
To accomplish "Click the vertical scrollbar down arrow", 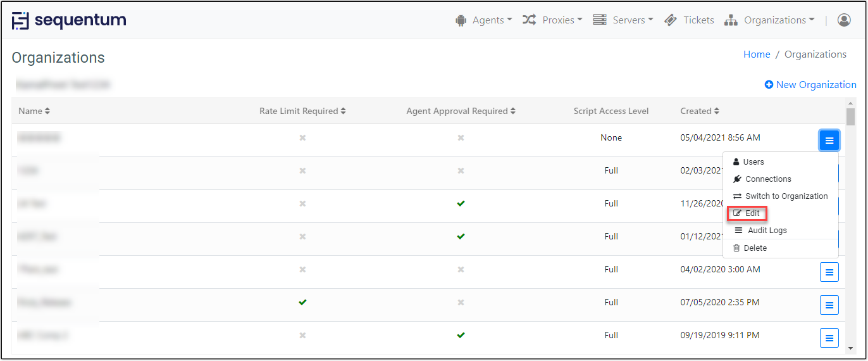I will [851, 348].
